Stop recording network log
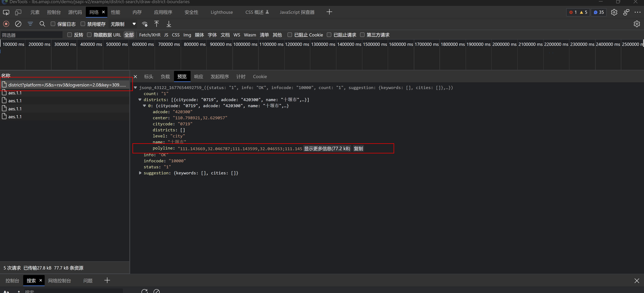644x293 pixels. pos(6,24)
